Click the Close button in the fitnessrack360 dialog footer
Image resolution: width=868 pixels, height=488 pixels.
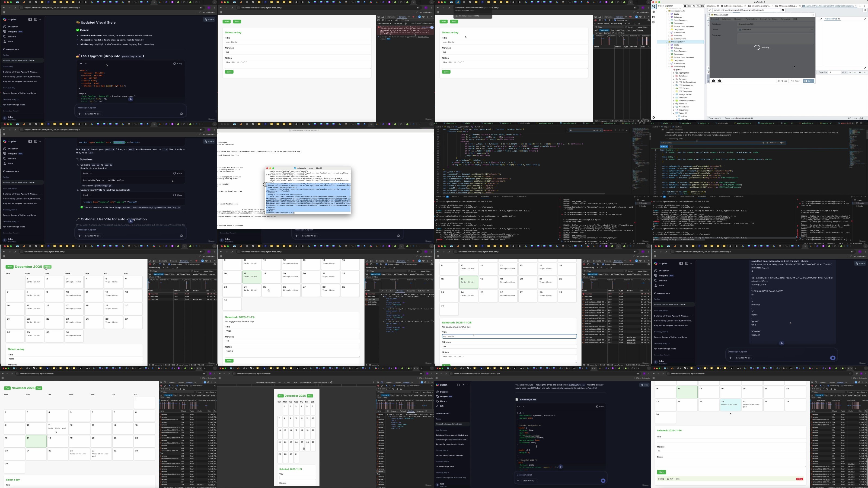point(783,81)
